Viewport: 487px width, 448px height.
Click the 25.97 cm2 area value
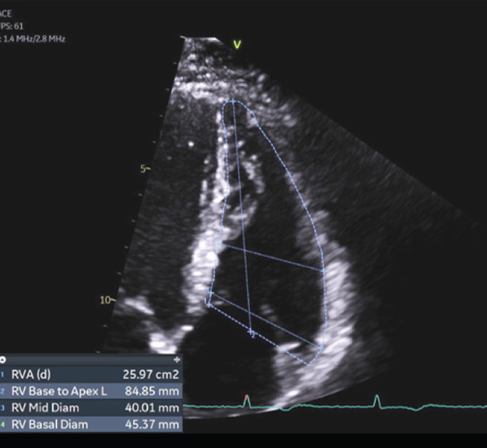(151, 374)
